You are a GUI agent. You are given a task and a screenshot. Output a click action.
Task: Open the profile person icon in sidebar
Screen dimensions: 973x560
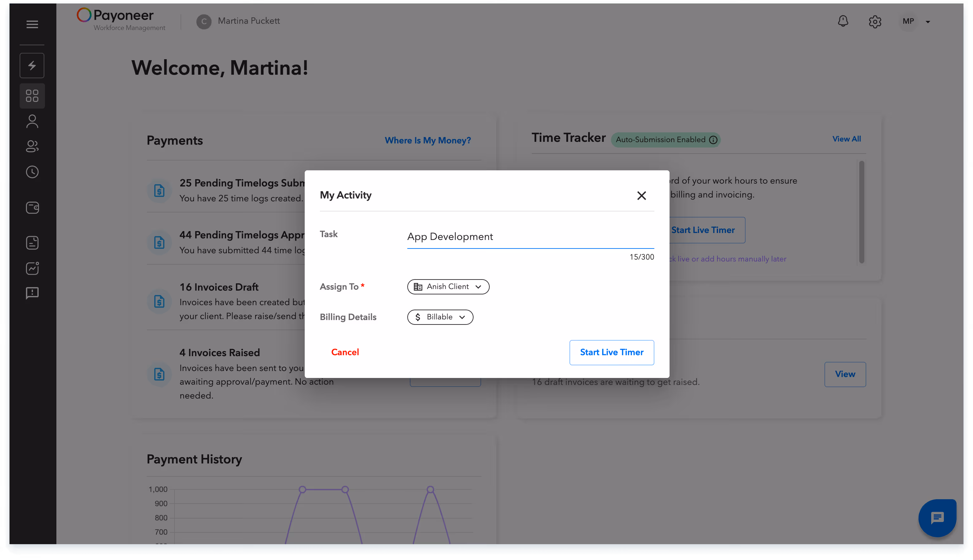[x=32, y=122]
